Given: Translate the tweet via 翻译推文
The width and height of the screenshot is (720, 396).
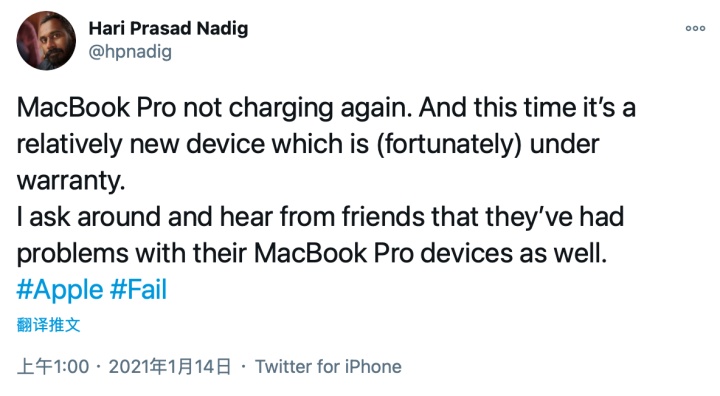Looking at the screenshot, I should [x=49, y=325].
